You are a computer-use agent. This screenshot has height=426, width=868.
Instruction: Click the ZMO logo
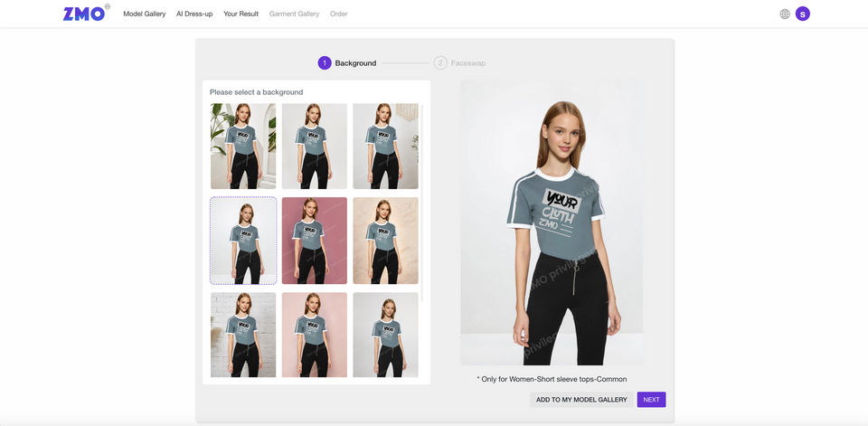tap(84, 14)
